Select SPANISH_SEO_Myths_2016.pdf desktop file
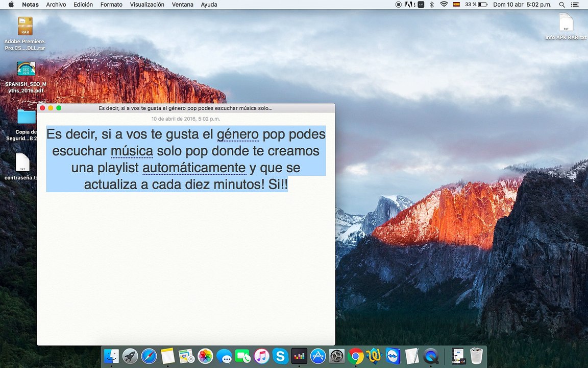 (26, 77)
